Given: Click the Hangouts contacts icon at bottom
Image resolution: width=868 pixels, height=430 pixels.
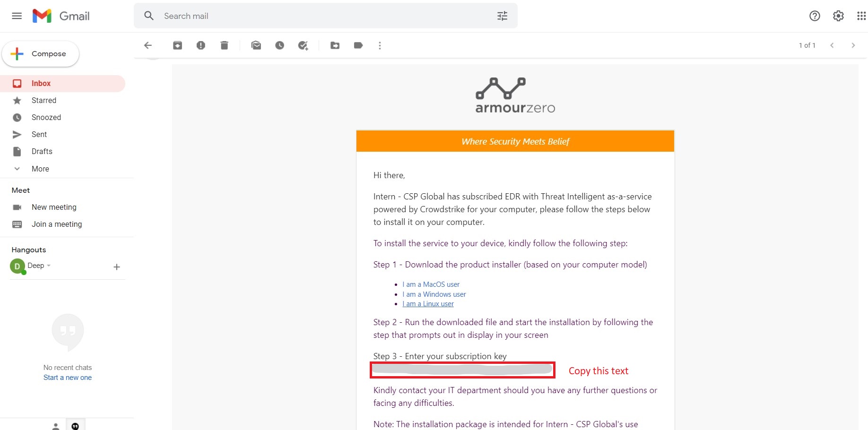Looking at the screenshot, I should 56,426.
